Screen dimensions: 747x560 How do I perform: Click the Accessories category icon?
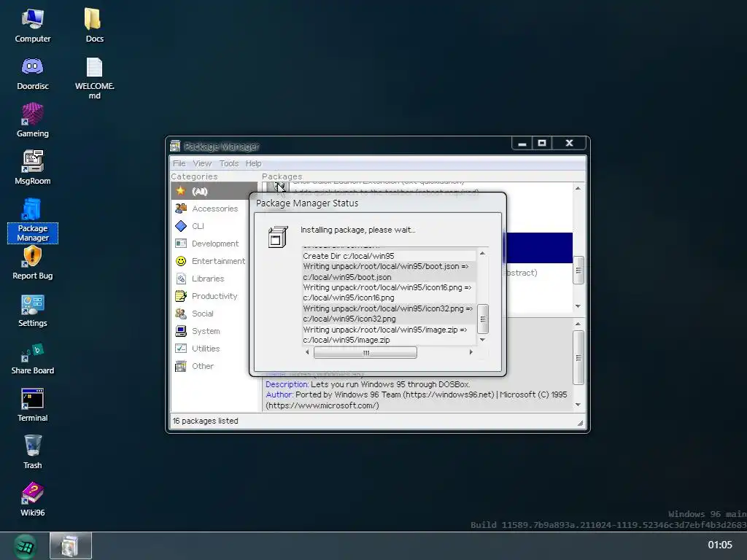coord(181,208)
